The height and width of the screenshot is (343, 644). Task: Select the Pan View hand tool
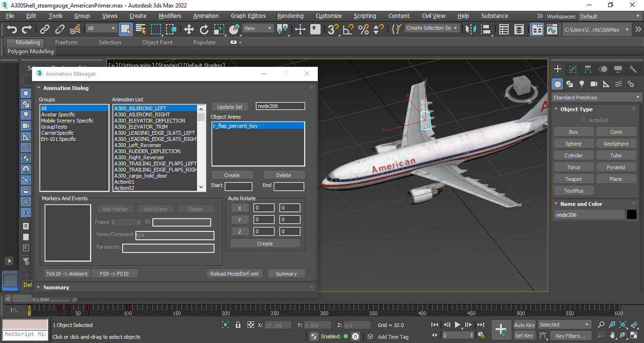pyautogui.click(x=612, y=335)
